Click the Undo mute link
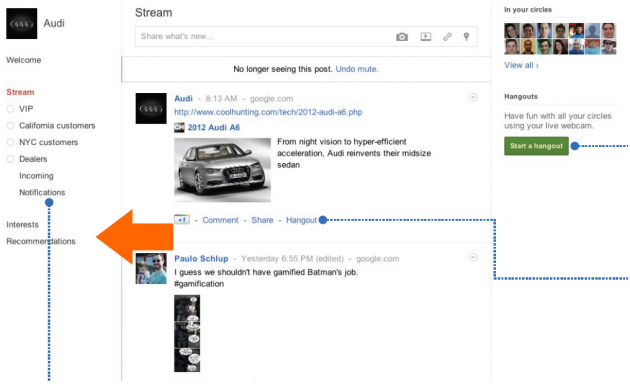 pyautogui.click(x=357, y=69)
